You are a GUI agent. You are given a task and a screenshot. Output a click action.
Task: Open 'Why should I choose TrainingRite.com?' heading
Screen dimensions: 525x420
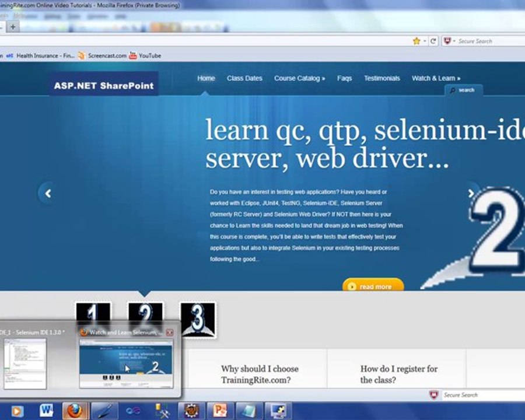(x=260, y=374)
